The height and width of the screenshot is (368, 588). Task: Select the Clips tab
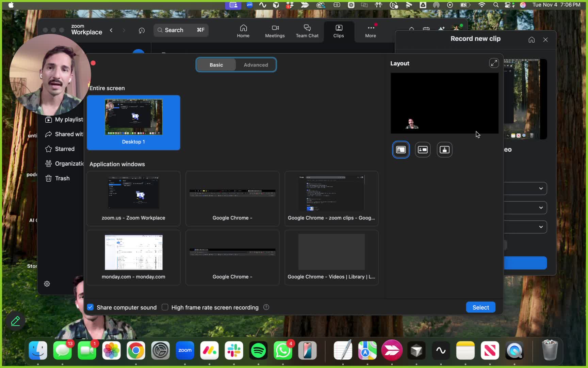(x=338, y=31)
